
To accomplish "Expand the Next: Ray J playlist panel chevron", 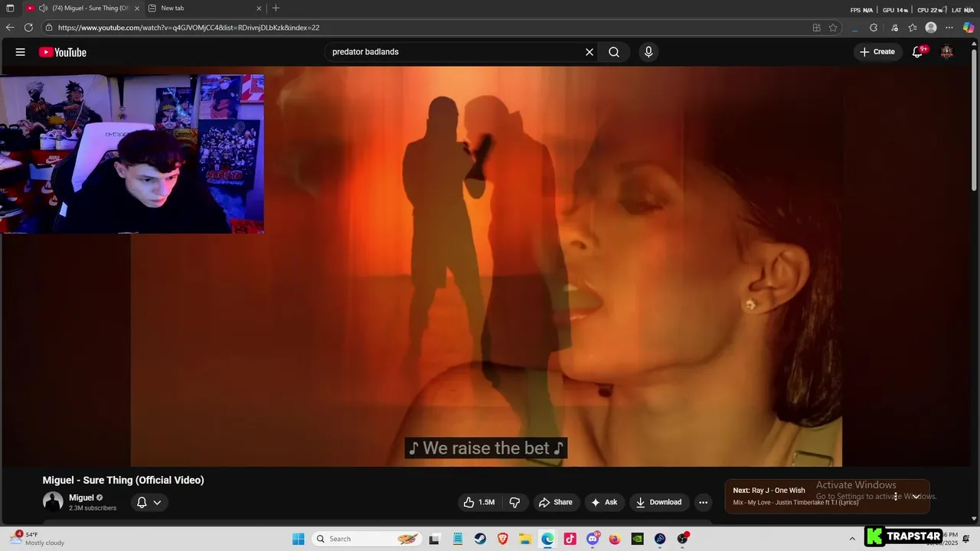I will point(916,496).
